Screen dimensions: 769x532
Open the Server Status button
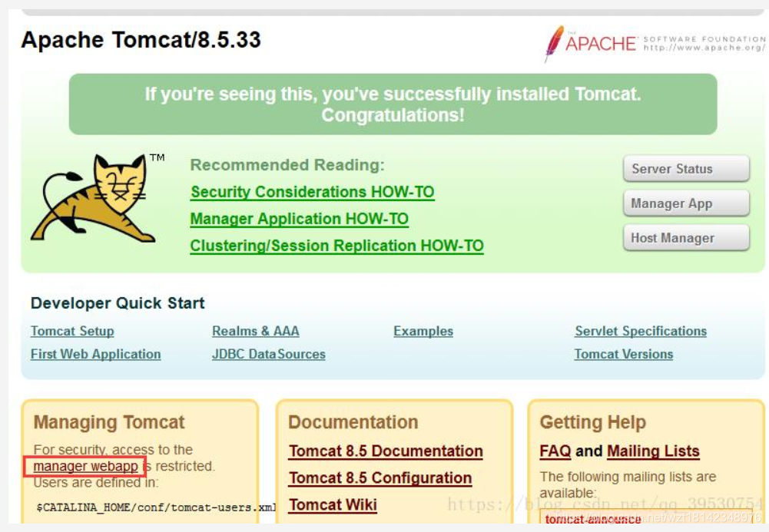click(686, 169)
